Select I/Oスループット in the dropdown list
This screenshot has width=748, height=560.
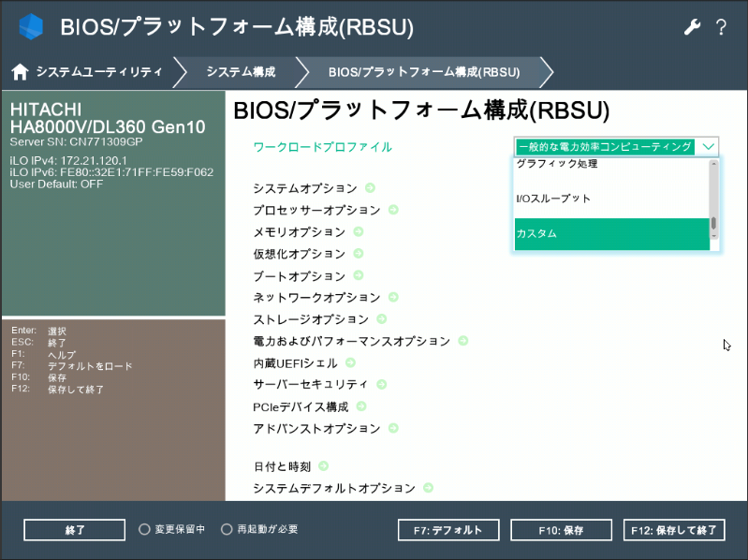pyautogui.click(x=611, y=199)
